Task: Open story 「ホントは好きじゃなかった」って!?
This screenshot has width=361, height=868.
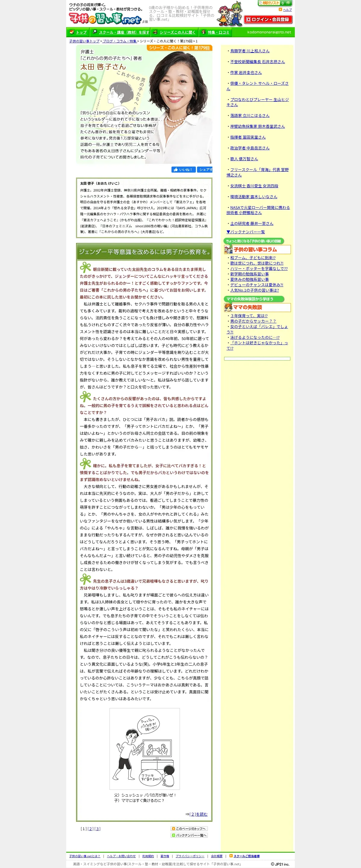Action: 257,345
